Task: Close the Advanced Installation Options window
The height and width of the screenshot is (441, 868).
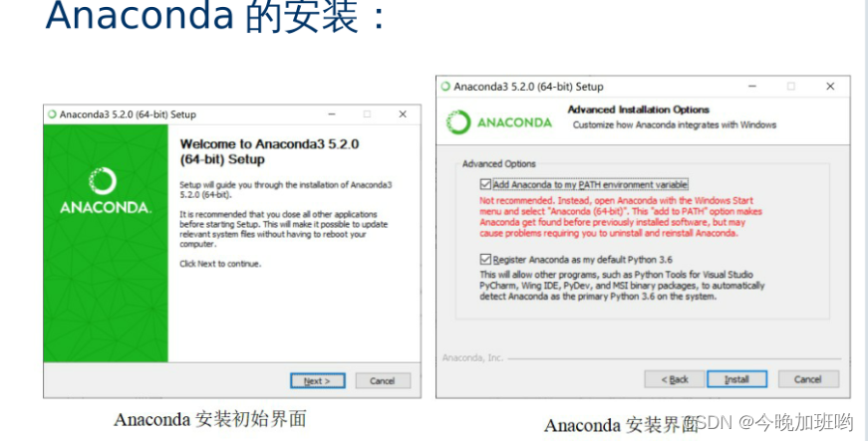Action: click(830, 87)
